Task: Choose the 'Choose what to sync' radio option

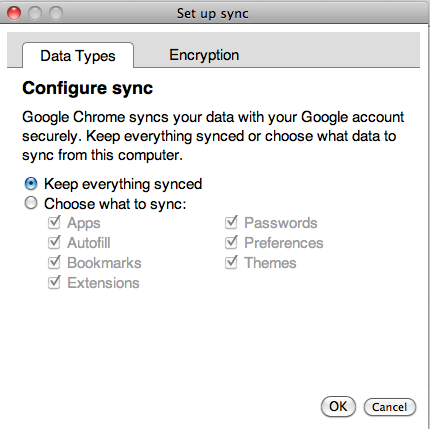Action: (x=31, y=203)
